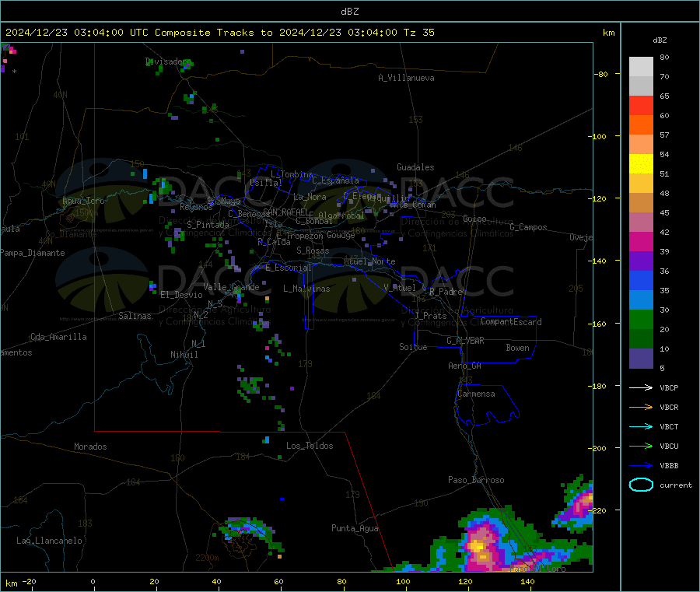Image resolution: width=700 pixels, height=592 pixels.
Task: Click the 'S_Pintada' map label
Action: coord(208,225)
